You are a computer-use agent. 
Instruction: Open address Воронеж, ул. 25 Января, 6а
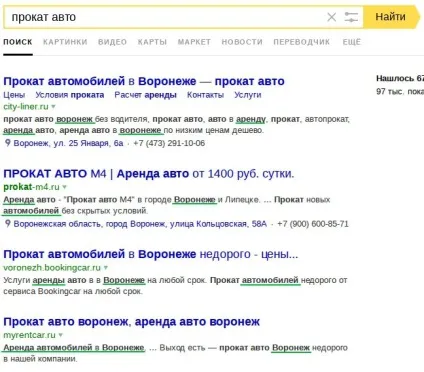68,143
